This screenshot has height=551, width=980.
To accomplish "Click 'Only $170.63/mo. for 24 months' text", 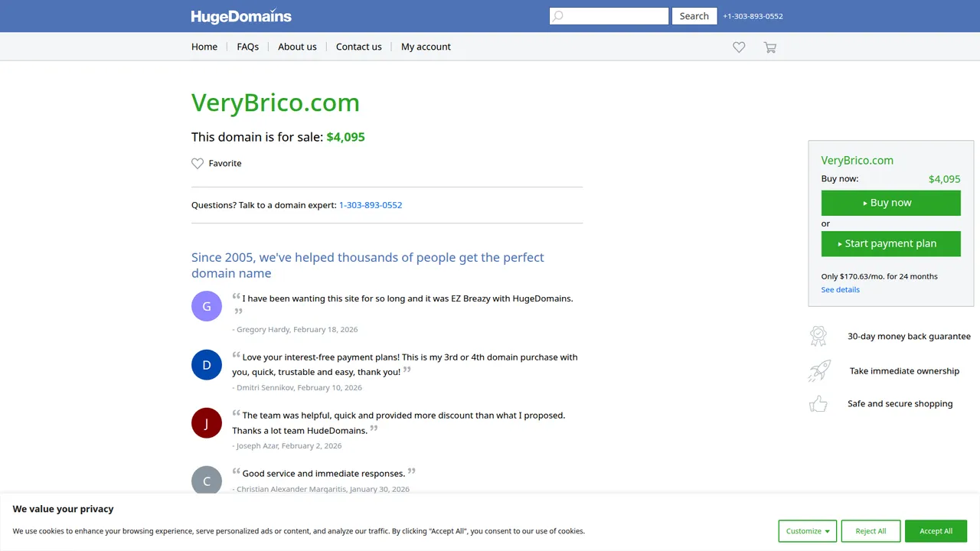I will tap(880, 276).
